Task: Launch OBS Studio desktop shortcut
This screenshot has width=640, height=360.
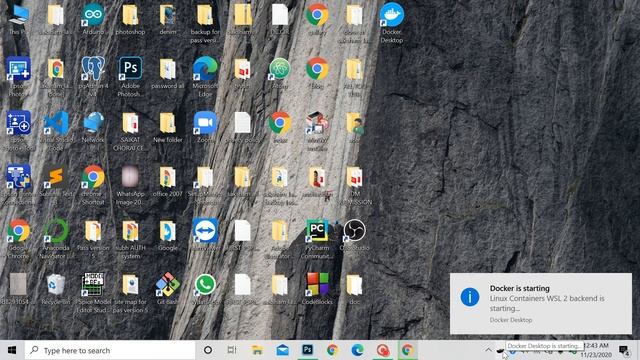Action: (354, 235)
